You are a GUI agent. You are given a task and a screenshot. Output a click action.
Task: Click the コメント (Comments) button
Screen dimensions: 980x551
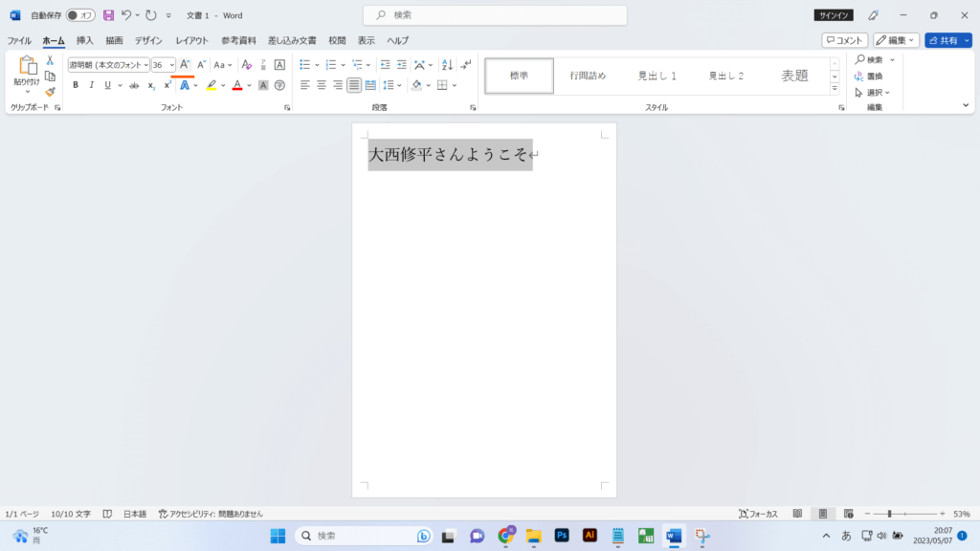(844, 40)
